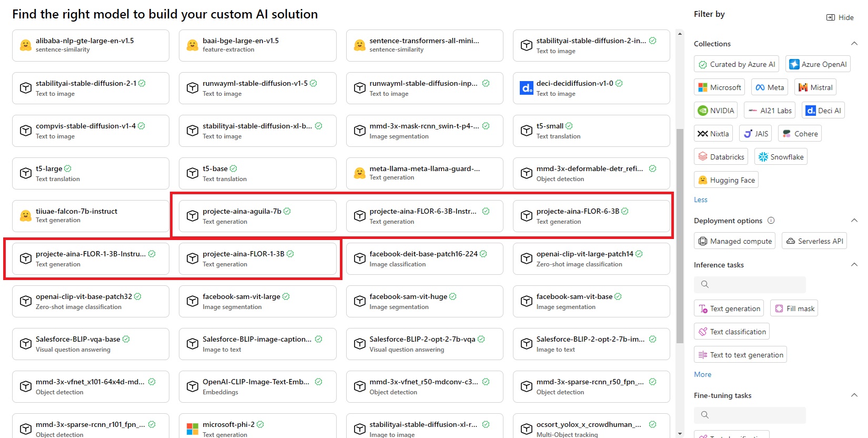Select the Databricks collection chip

721,157
